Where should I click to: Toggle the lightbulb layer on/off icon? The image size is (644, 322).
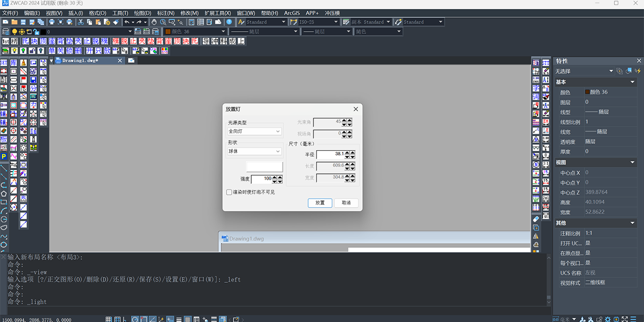[x=14, y=32]
